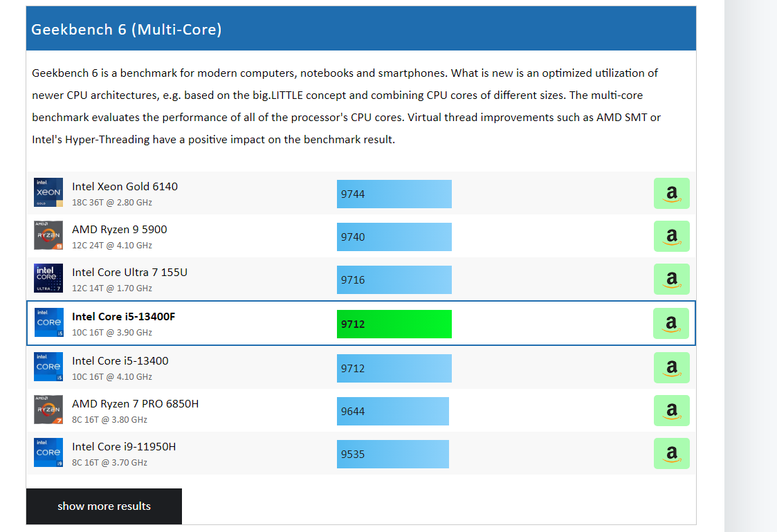Open the AMD Ryzen 7 PRO 6850H link
Viewport: 777px width, 532px height.
click(x=136, y=404)
